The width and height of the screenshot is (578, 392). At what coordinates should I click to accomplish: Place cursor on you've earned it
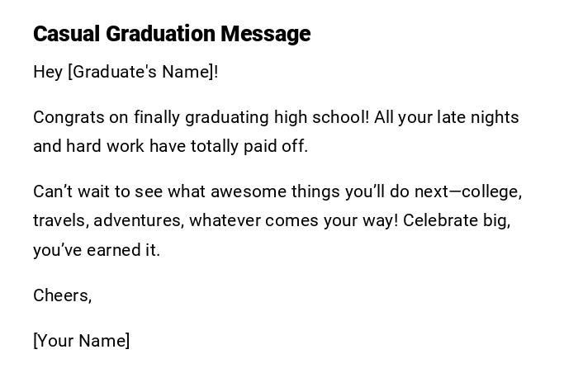pos(96,250)
